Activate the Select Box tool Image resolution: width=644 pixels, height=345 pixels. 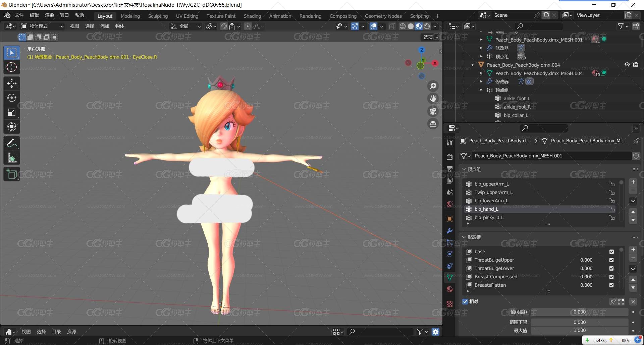(x=12, y=53)
